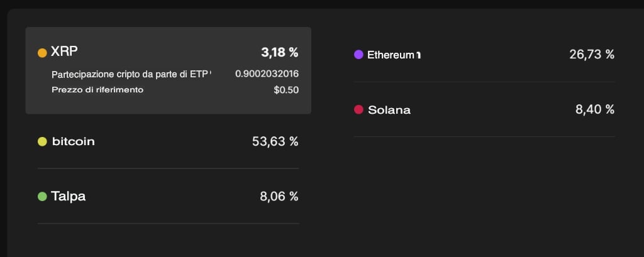Image resolution: width=644 pixels, height=257 pixels.
Task: Click the Prezzo di riferimento label
Action: click(97, 90)
